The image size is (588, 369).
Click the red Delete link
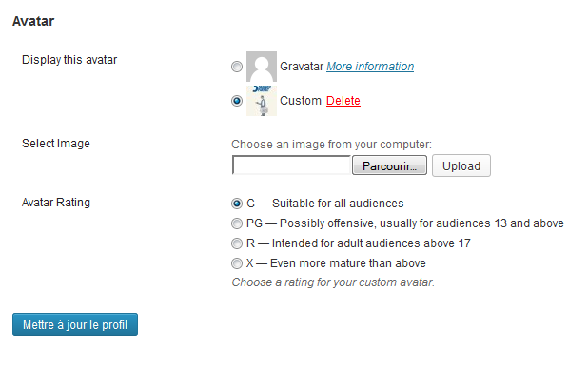coord(343,101)
